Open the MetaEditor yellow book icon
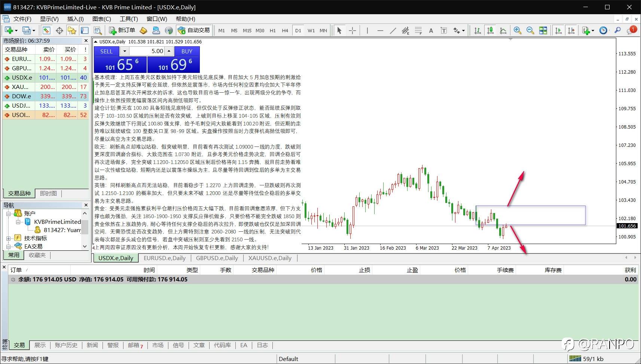The width and height of the screenshot is (641, 364). [143, 30]
